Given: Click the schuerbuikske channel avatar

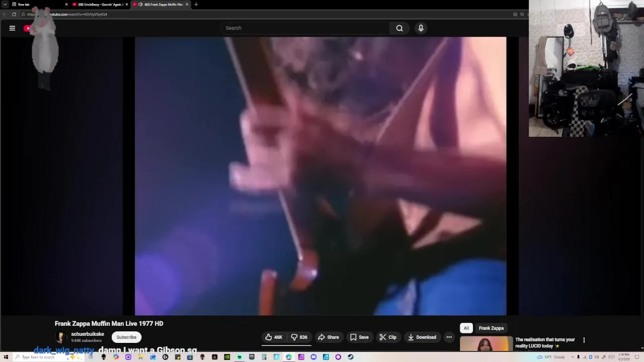Looking at the screenshot, I should point(61,337).
